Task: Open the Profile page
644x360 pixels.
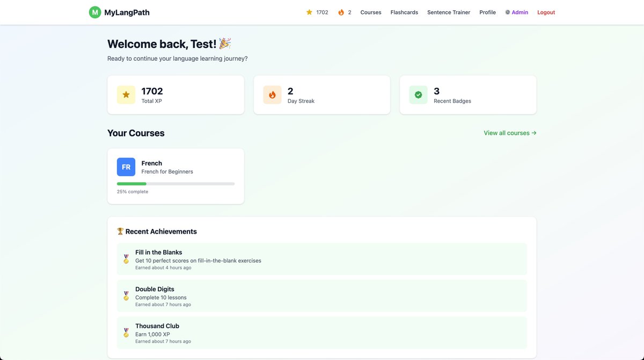Action: (x=487, y=12)
